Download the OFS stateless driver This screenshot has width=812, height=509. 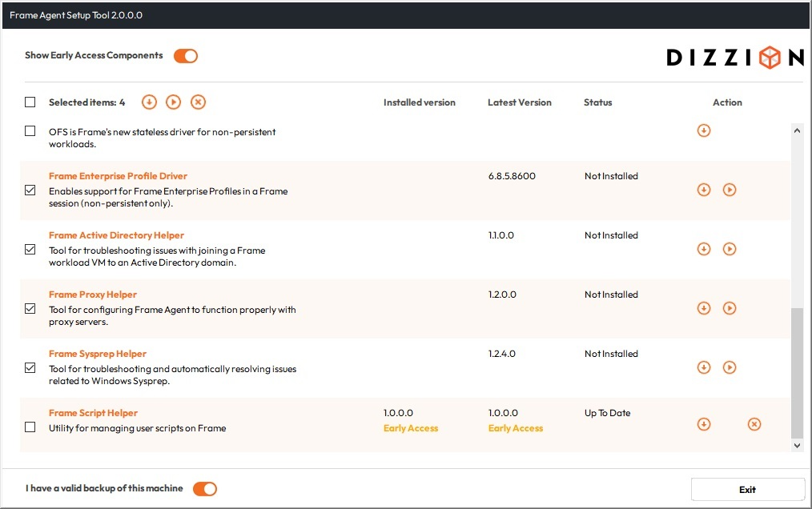click(x=704, y=130)
